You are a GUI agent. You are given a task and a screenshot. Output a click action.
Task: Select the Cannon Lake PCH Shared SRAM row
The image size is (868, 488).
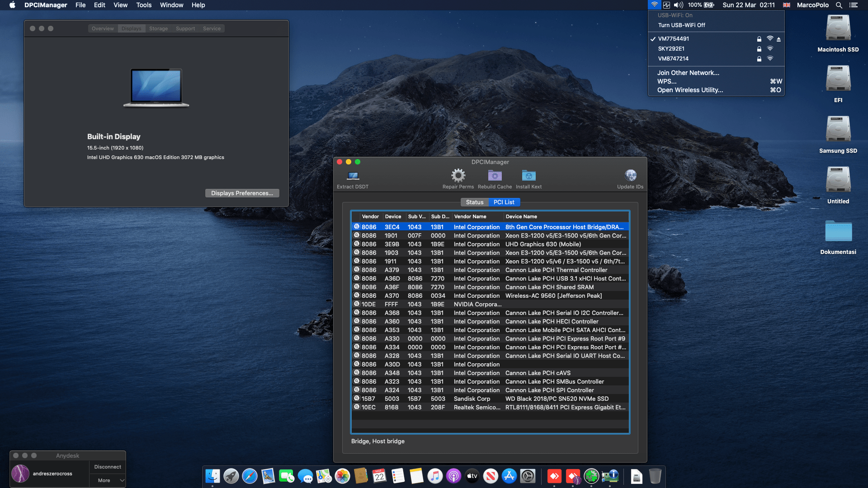pos(490,287)
